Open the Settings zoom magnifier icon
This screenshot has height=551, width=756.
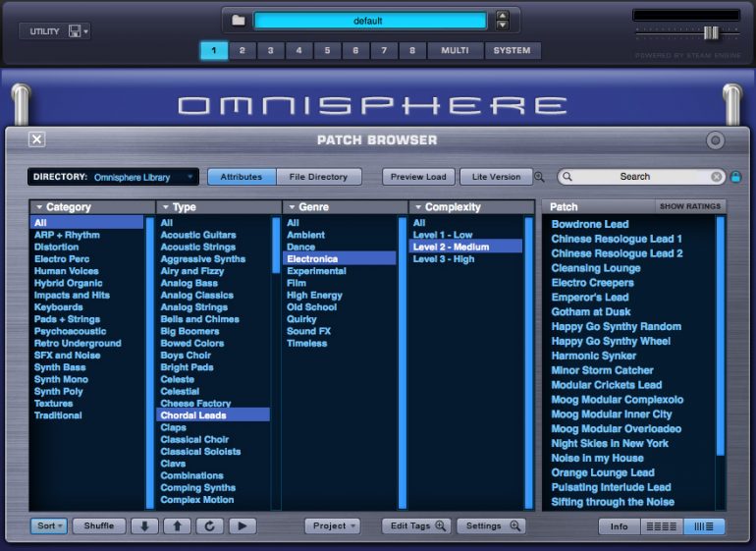click(x=514, y=525)
